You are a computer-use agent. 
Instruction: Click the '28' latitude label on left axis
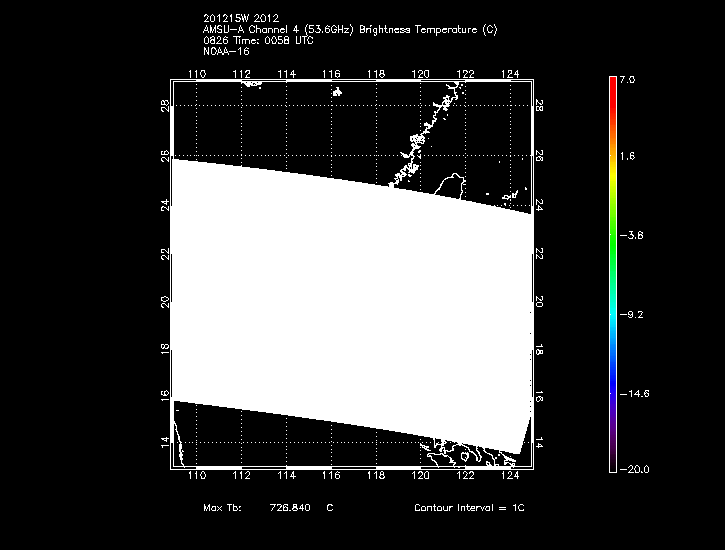165,106
